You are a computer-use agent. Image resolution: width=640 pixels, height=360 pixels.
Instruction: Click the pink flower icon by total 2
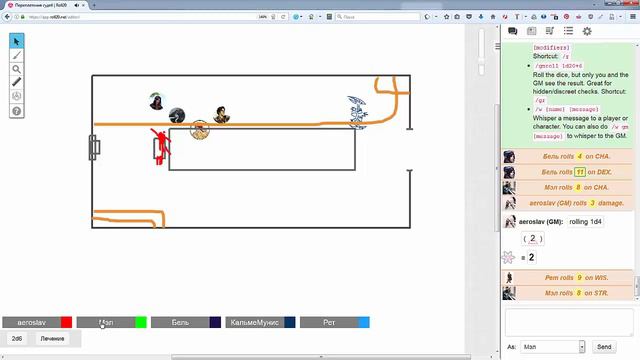click(x=509, y=258)
